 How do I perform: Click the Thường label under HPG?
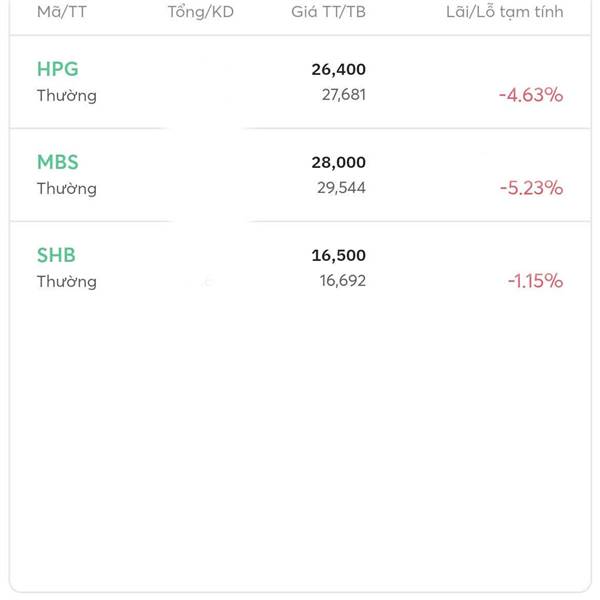pyautogui.click(x=67, y=96)
